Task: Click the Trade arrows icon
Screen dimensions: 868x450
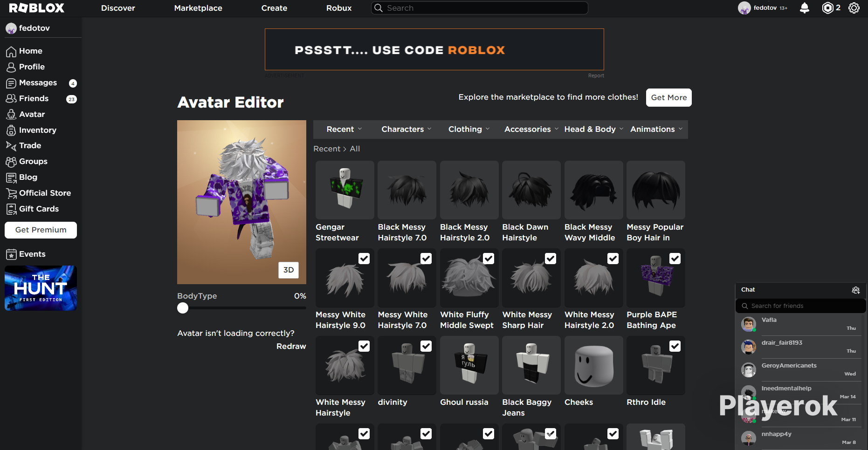Action: (x=11, y=146)
